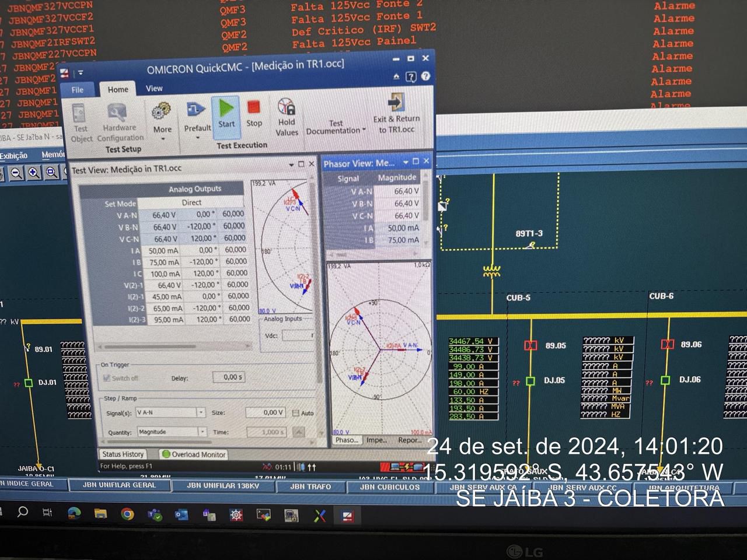Screen dimensions: 747x560
Task: Click Exit & Return to TR1.occ icon
Action: (397, 103)
